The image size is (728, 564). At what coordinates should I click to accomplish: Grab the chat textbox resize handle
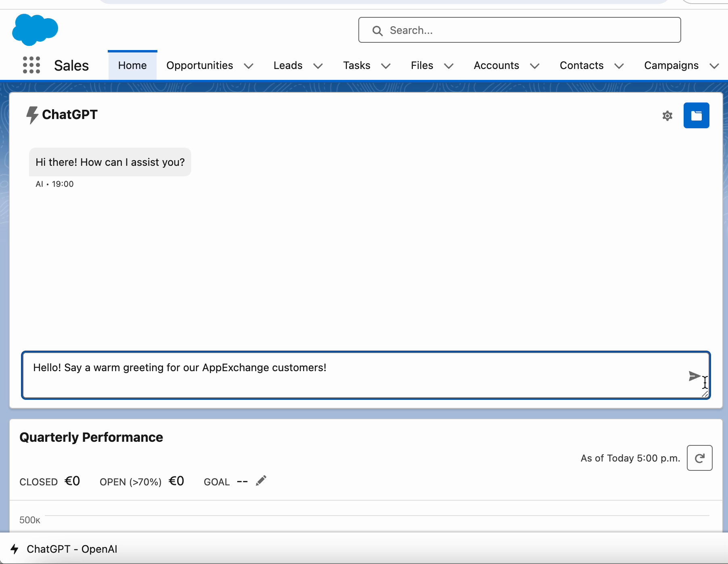(x=705, y=394)
